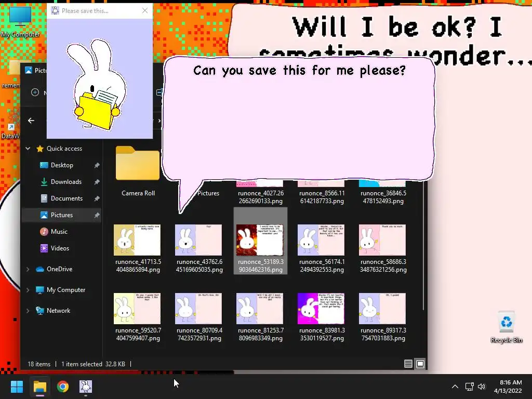The image size is (532, 399).
Task: Unpin Desktop using its pin icon
Action: 97,165
